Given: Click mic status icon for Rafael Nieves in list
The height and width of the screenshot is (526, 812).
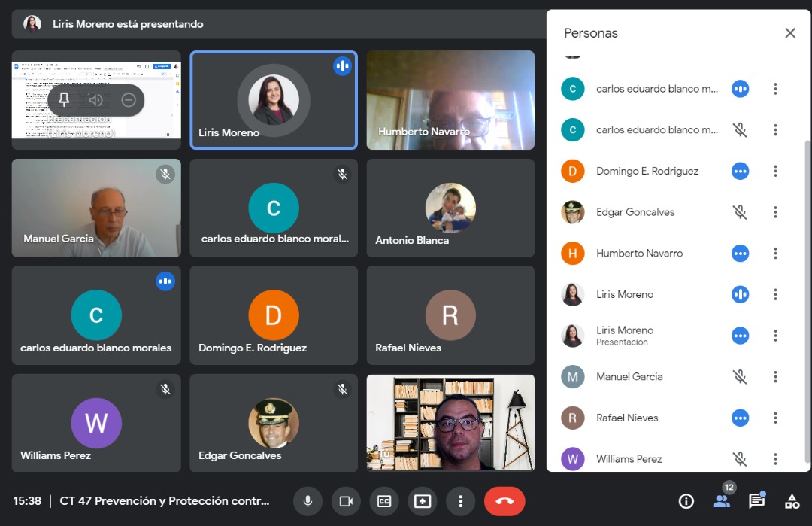Looking at the screenshot, I should tap(740, 418).
